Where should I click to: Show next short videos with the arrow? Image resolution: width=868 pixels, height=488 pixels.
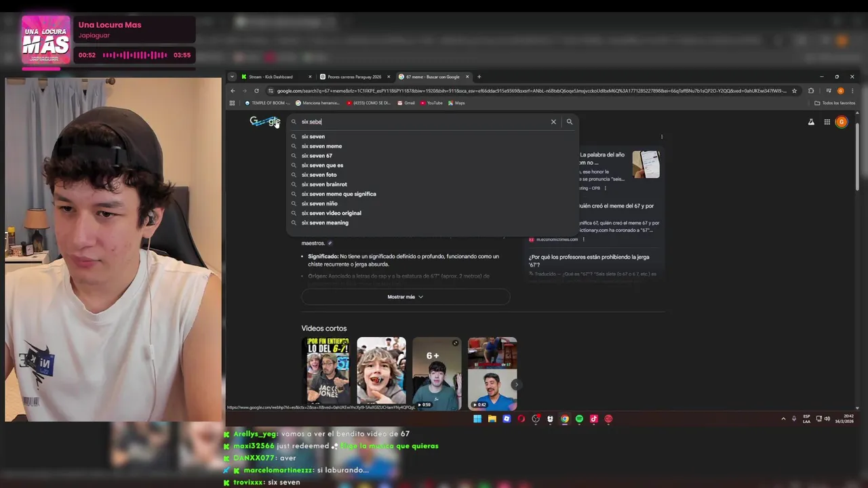[516, 384]
